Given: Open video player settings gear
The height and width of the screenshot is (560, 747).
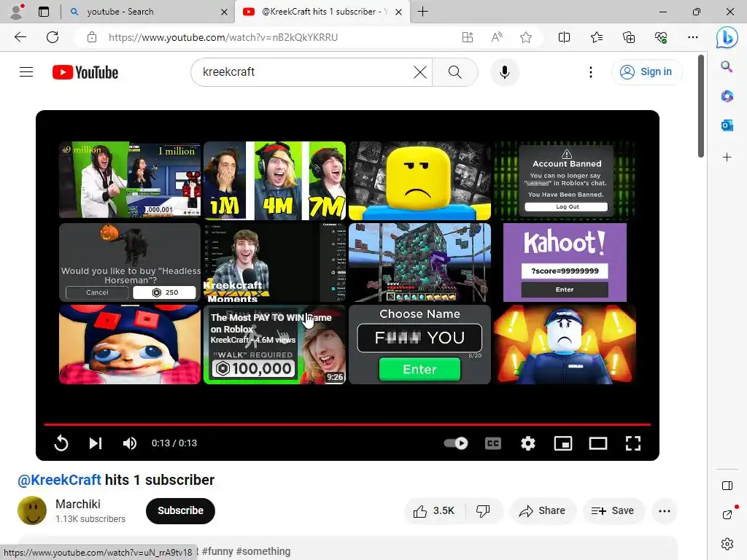Looking at the screenshot, I should (x=528, y=443).
